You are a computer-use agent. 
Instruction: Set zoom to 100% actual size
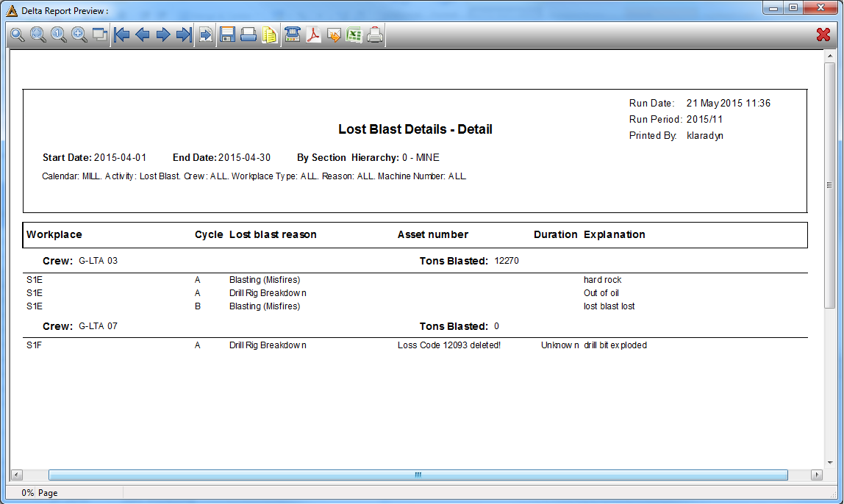pos(59,35)
